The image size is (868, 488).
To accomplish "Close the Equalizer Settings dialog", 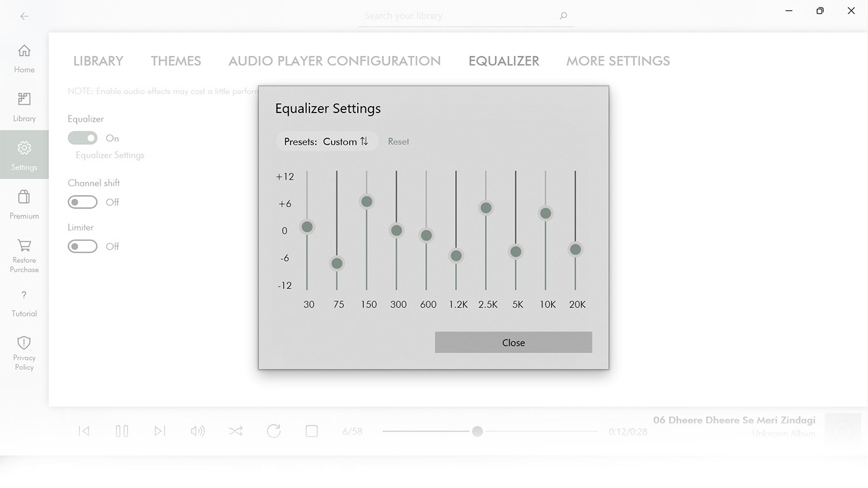I will pos(513,342).
